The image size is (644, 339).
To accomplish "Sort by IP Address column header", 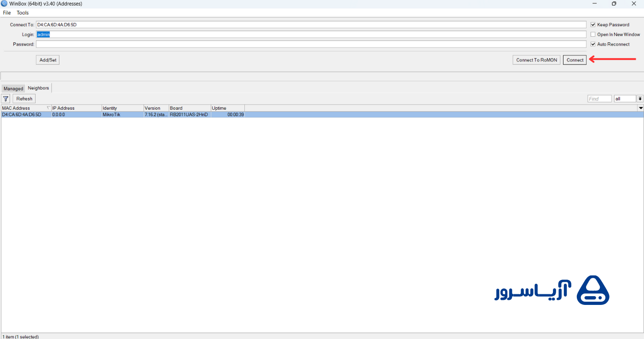I will pos(76,108).
